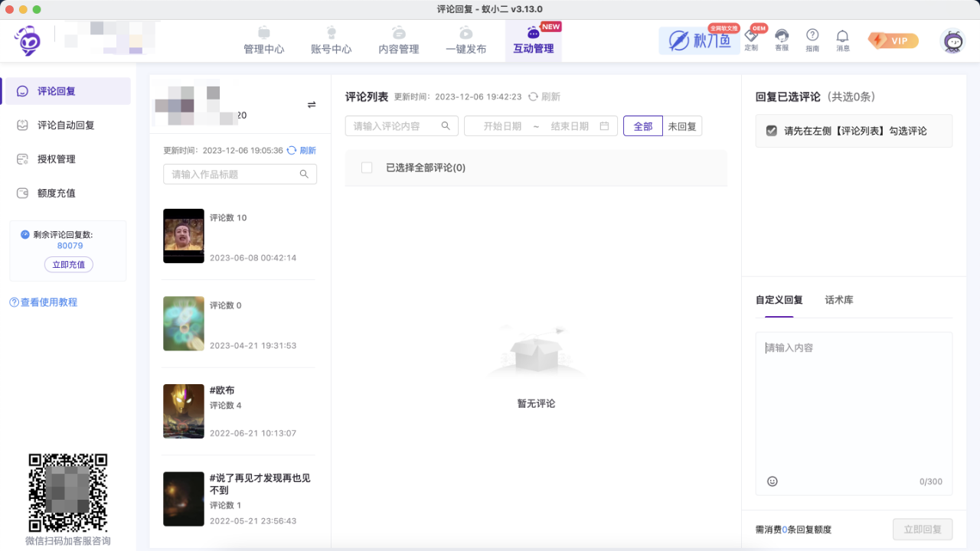Click the account switch arrows icon
This screenshot has width=980, height=551.
[311, 106]
